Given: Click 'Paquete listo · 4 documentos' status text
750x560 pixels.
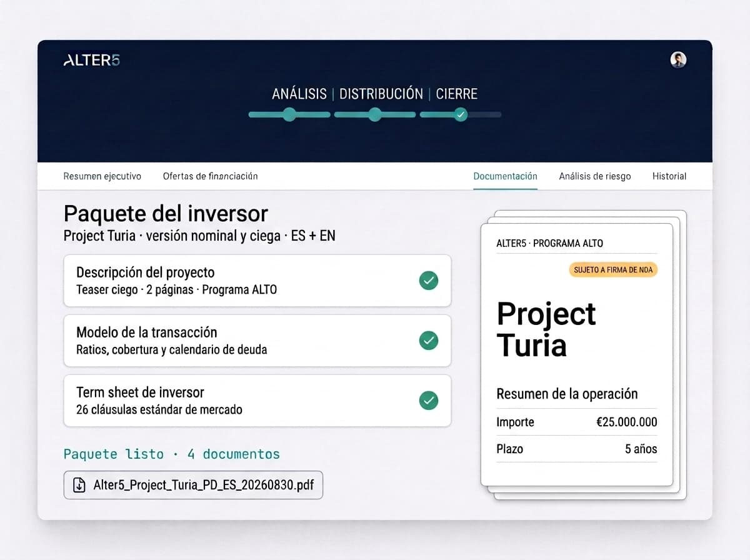Looking at the screenshot, I should pyautogui.click(x=172, y=454).
